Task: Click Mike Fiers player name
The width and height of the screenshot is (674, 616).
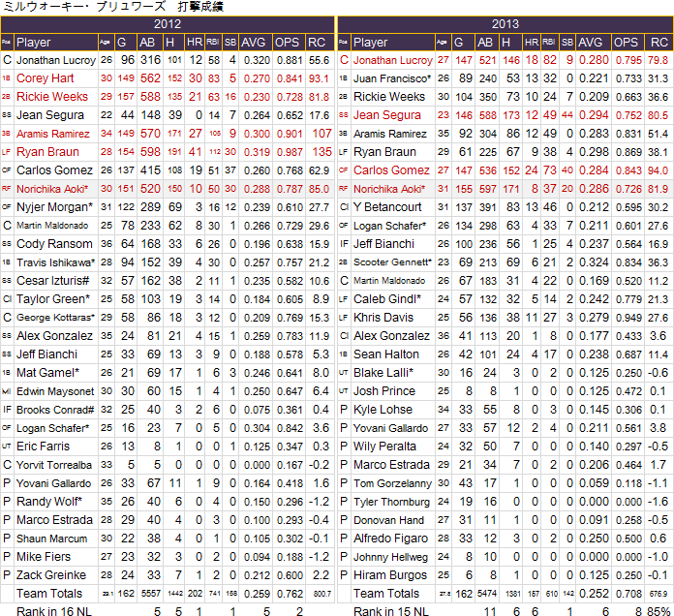Action: pyautogui.click(x=44, y=557)
